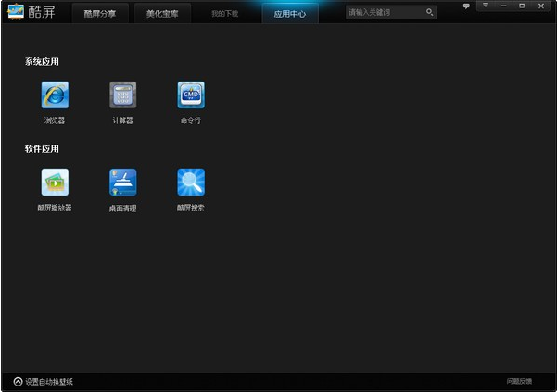Viewport: 557px width, 392px height.
Task: Click the 软件应用 section heading
Action: [42, 149]
